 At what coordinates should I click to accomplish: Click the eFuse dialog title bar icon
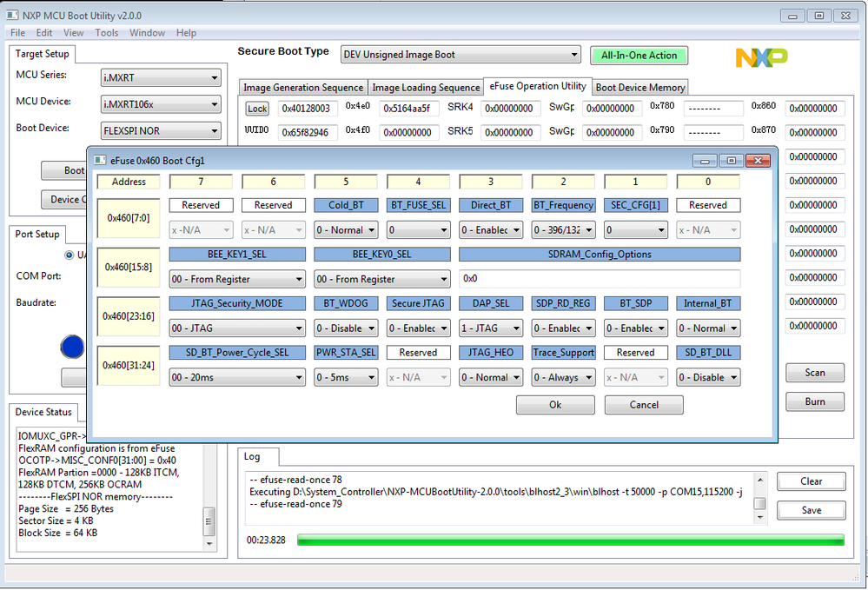[100, 161]
